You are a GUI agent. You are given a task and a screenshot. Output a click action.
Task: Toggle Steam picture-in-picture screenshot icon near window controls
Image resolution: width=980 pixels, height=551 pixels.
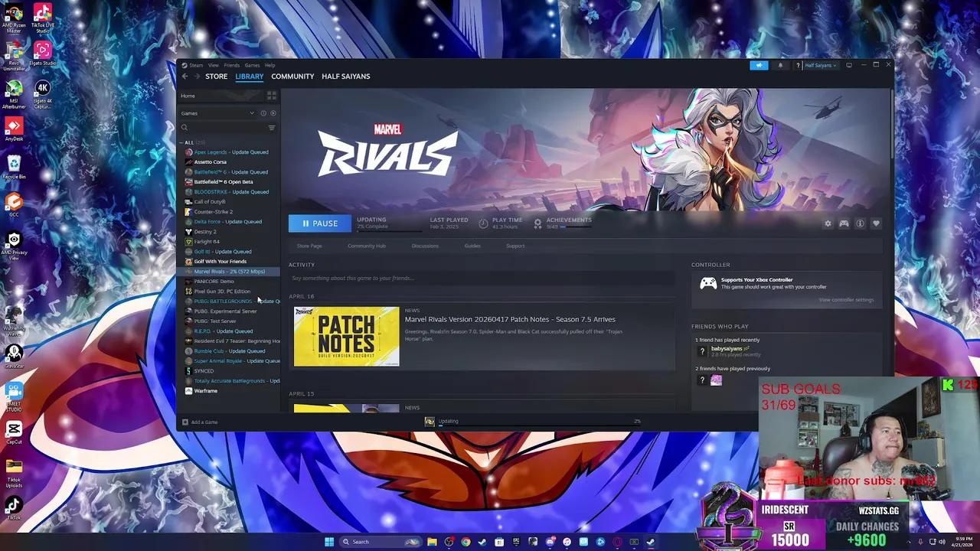pos(849,65)
